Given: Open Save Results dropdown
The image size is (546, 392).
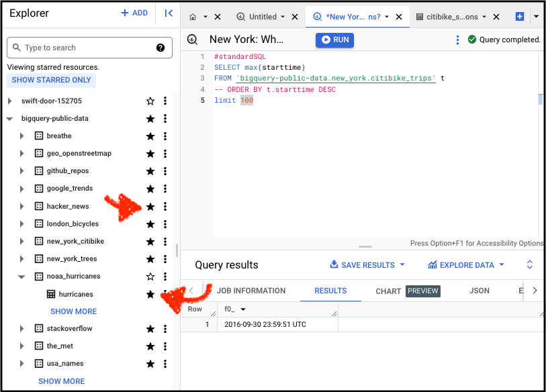Looking at the screenshot, I should [x=367, y=265].
